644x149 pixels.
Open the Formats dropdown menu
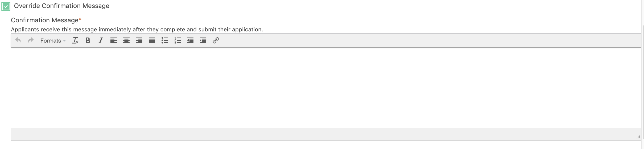53,41
